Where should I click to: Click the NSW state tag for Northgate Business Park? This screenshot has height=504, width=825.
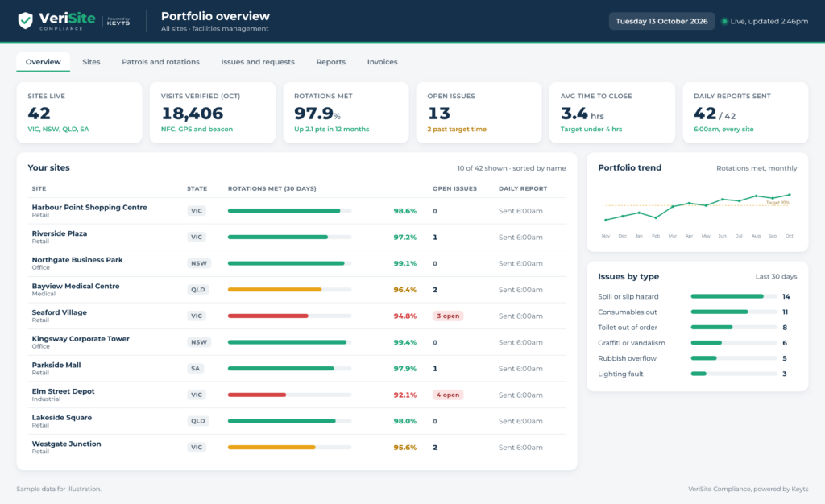(199, 263)
